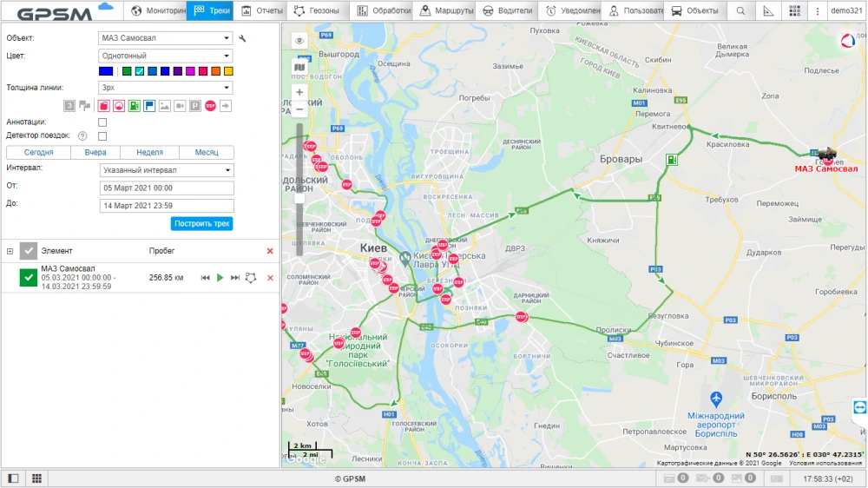Click the Неделя interval button
Screen dimensions: 868x488
pos(149,152)
